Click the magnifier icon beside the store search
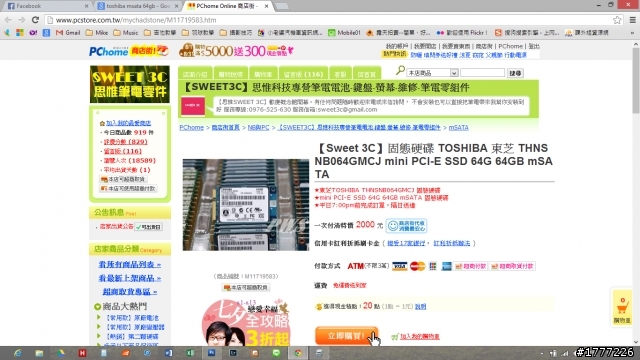The height and width of the screenshot is (360, 640). pos(400,71)
